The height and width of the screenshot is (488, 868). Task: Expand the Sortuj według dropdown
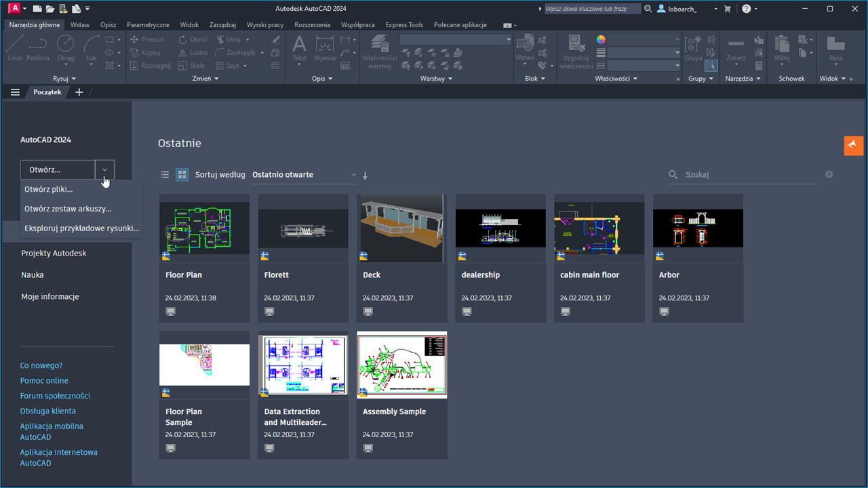[304, 175]
